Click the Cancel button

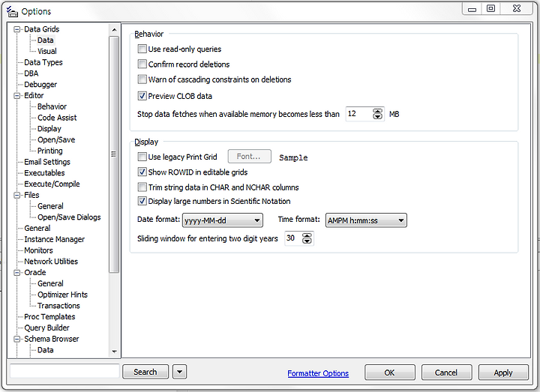446,373
